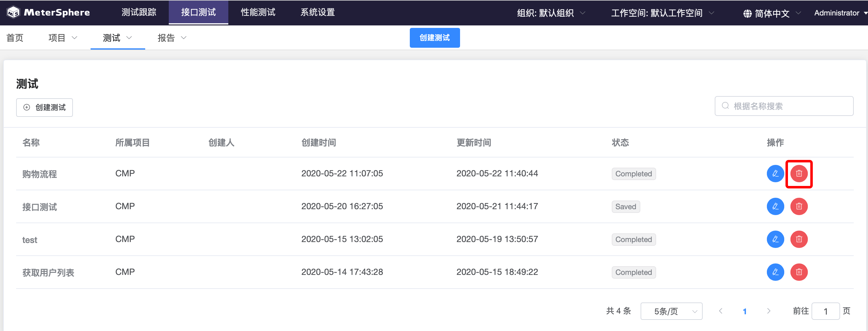The image size is (868, 331).
Task: Edit the 接口测试 row
Action: pos(775,206)
